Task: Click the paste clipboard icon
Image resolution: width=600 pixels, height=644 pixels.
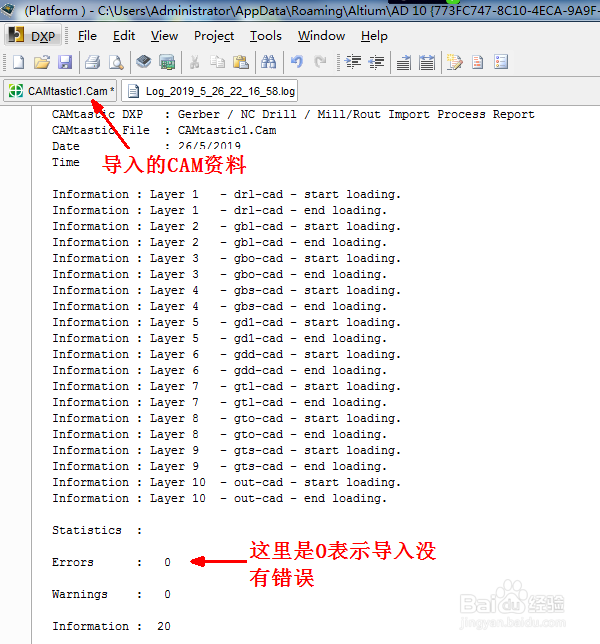Action: pos(241,62)
